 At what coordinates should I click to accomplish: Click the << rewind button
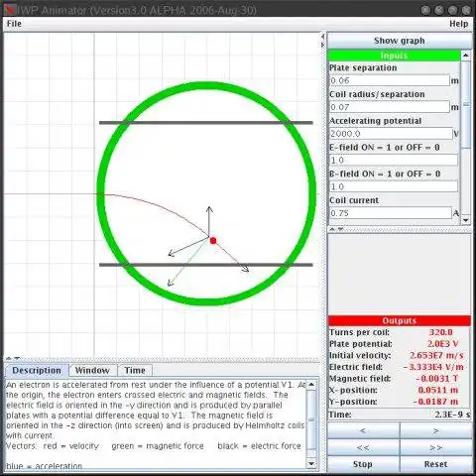click(363, 447)
